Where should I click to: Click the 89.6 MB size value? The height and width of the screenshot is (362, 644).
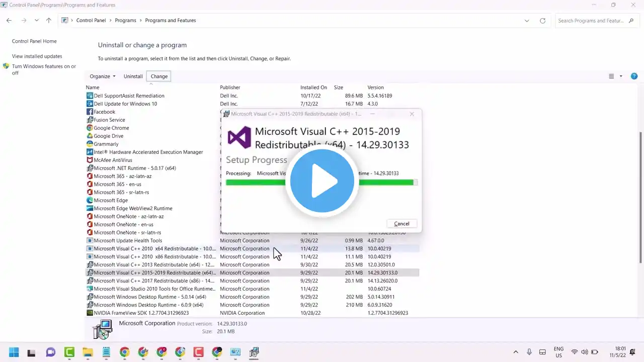[354, 96]
